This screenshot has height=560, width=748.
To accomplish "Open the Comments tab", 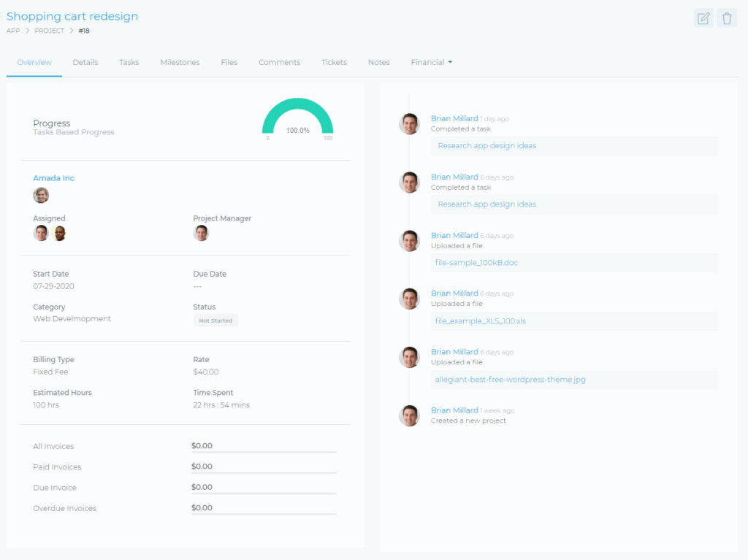I will 279,63.
